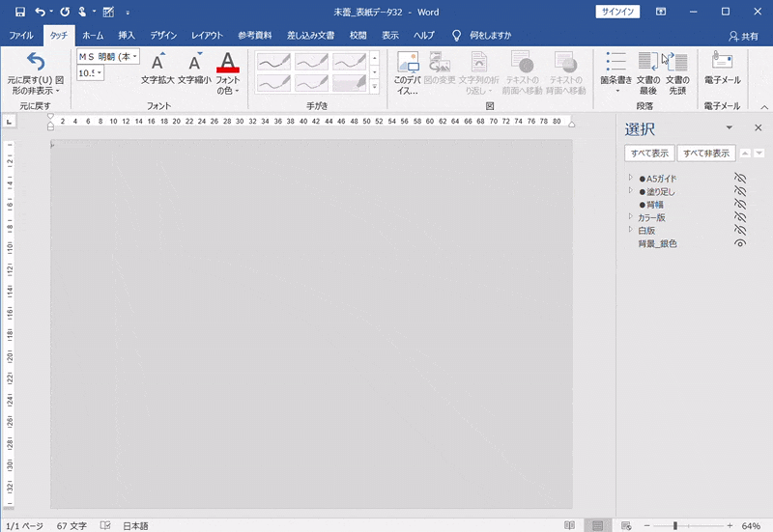
Task: Show the ●A5ガイド layer
Action: click(740, 178)
